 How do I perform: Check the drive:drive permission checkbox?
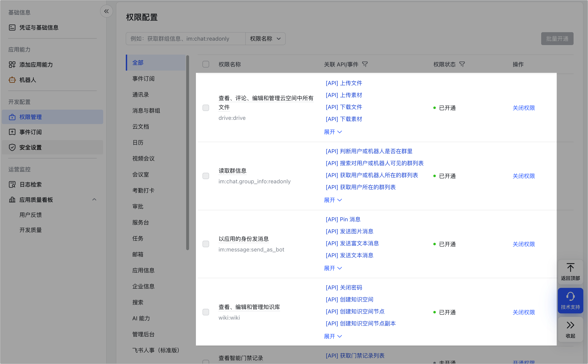(x=206, y=108)
